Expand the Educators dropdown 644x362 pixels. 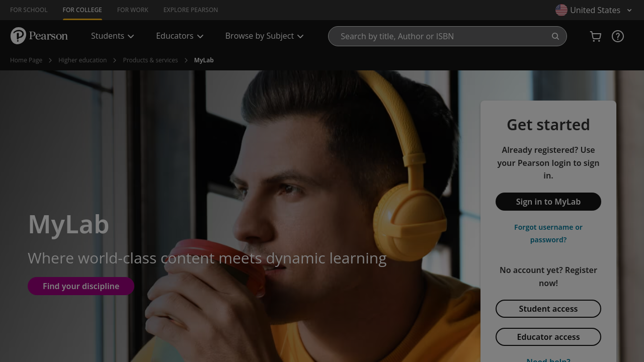coord(180,36)
